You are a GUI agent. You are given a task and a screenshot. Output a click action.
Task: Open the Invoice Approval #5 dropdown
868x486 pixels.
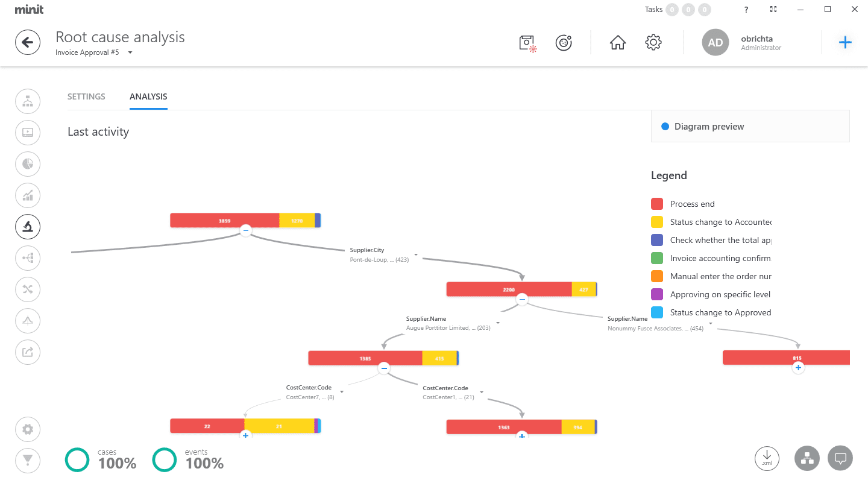coord(129,52)
